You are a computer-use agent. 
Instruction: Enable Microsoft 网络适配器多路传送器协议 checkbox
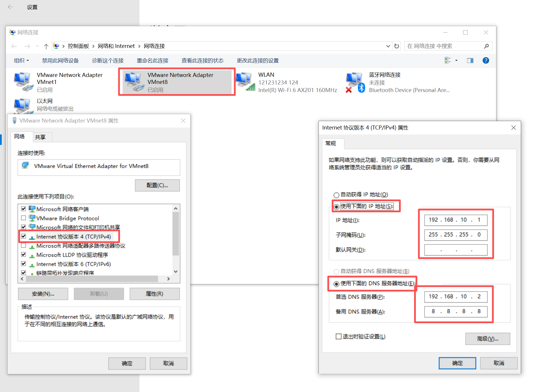[x=24, y=245]
